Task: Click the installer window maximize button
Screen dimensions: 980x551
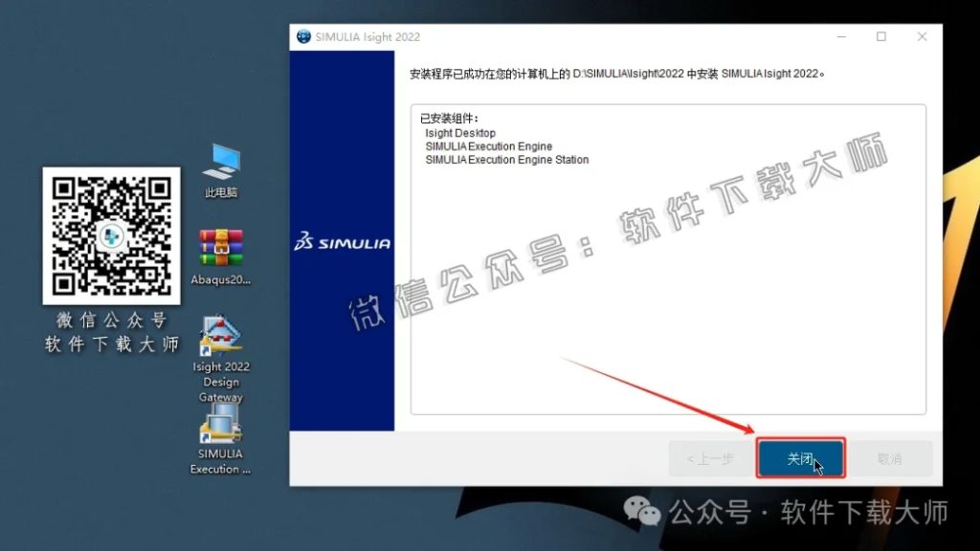Action: [x=880, y=36]
